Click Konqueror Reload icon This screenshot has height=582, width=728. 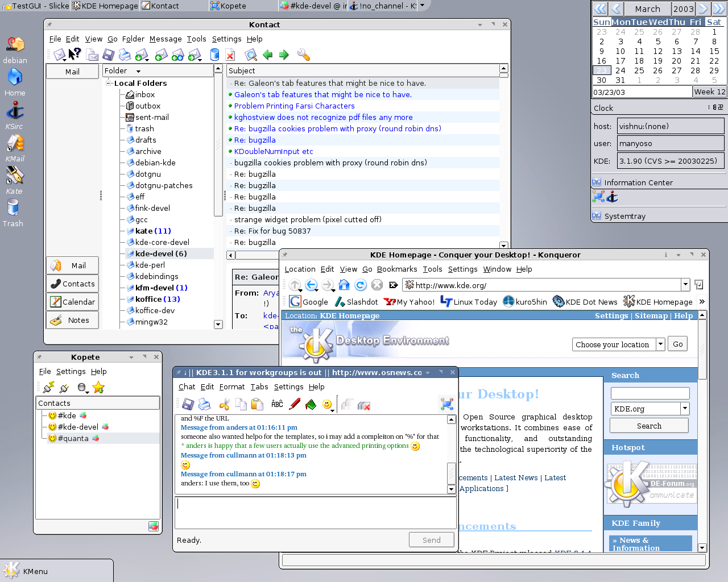click(361, 285)
